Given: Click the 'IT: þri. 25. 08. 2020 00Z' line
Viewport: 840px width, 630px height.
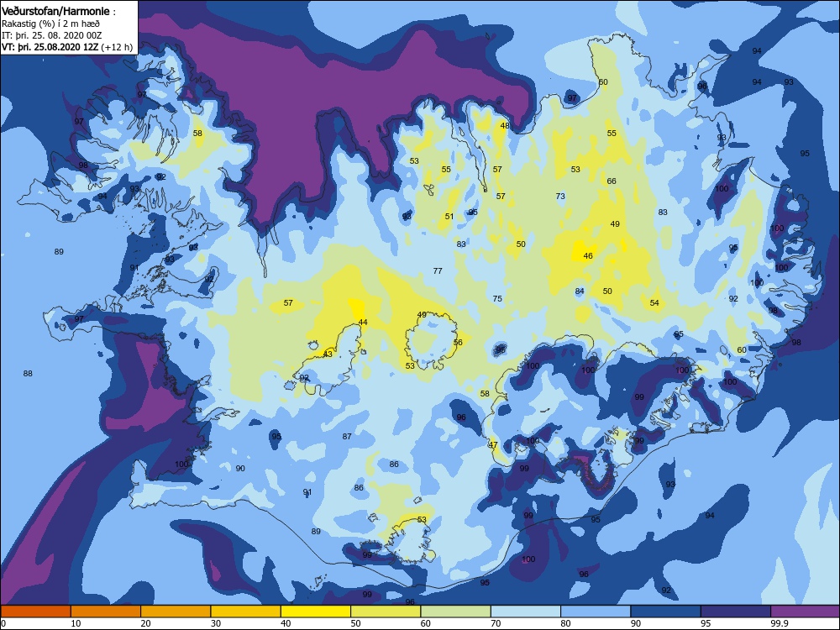Looking at the screenshot, I should [x=51, y=35].
